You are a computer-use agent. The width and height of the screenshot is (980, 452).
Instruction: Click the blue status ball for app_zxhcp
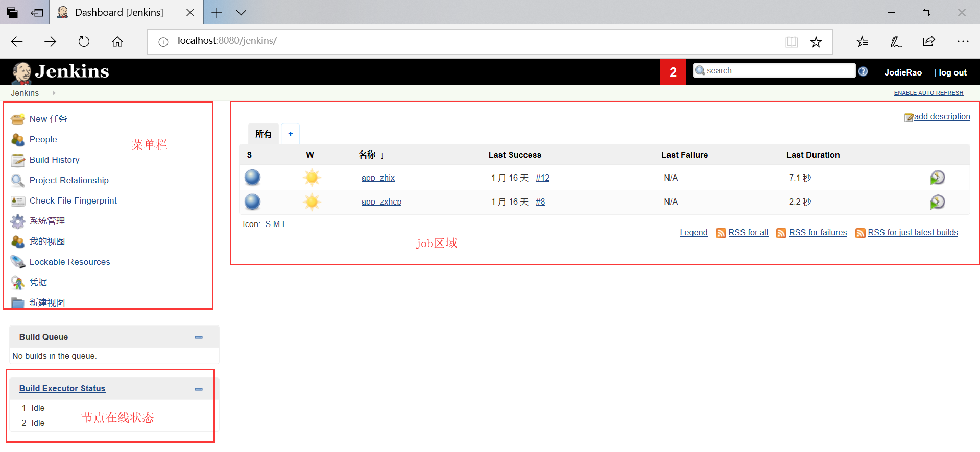(x=252, y=202)
